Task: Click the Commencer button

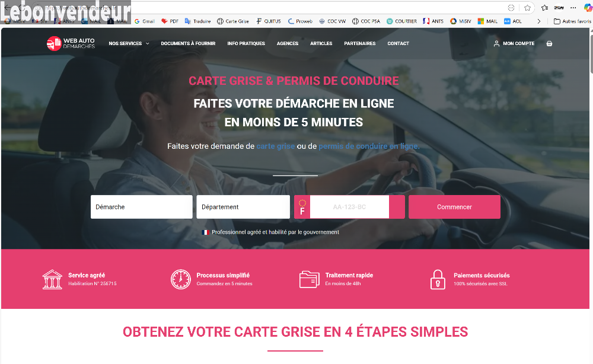Action: point(454,207)
